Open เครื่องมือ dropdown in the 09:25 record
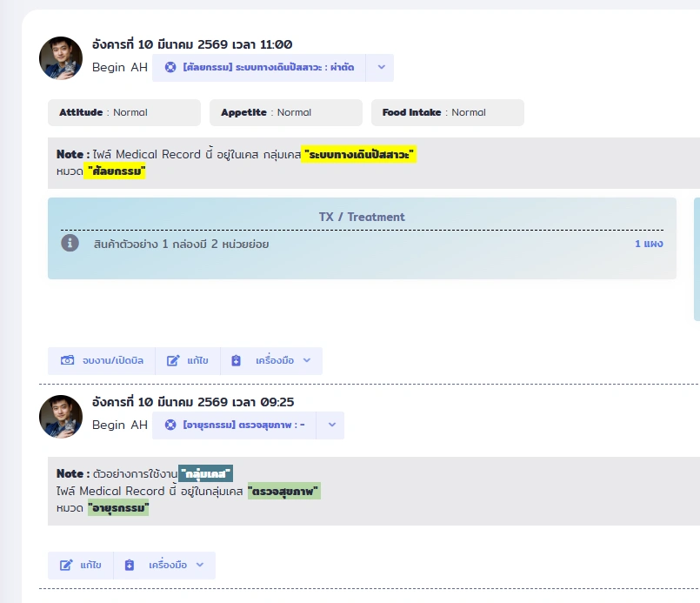700x603 pixels. [164, 566]
